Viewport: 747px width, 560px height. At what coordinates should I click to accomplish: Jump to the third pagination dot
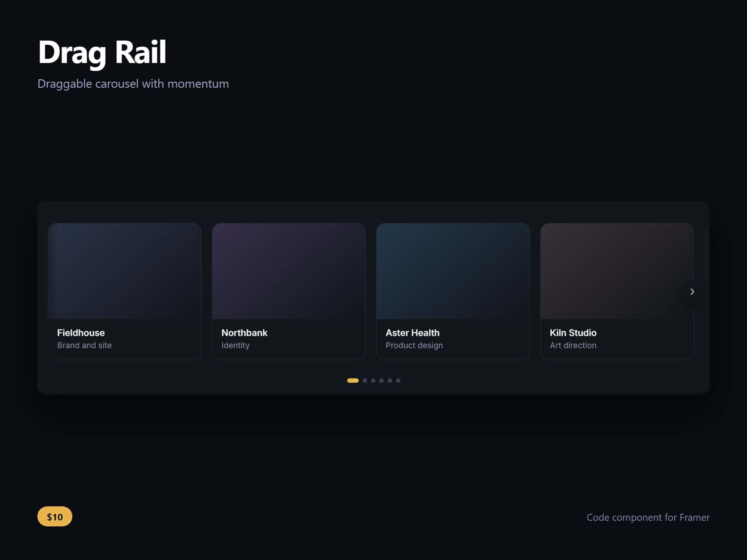pos(373,380)
